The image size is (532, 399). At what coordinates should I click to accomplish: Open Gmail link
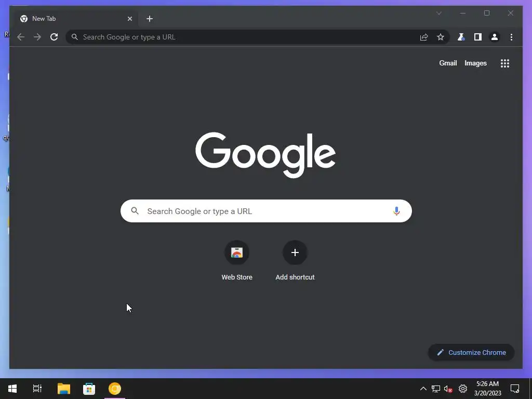tap(448, 63)
